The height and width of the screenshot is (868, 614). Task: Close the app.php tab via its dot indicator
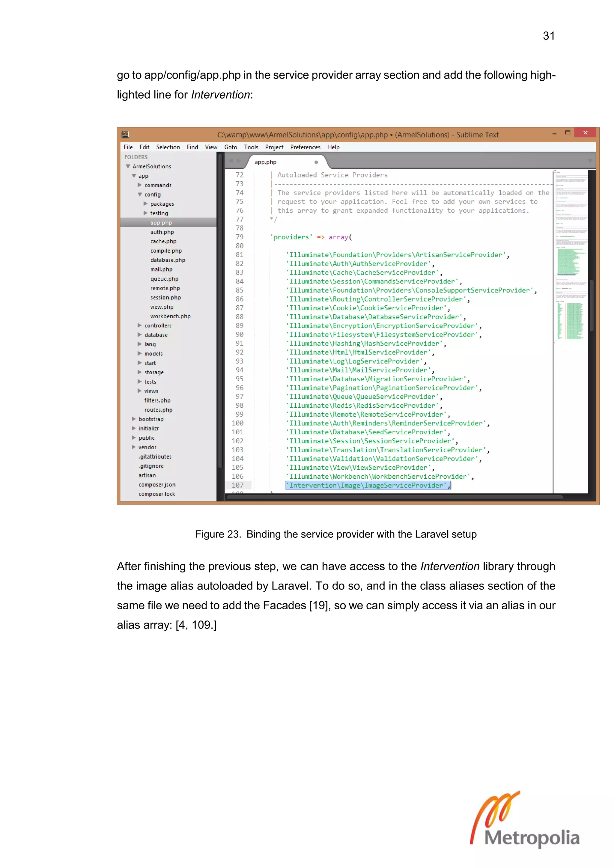pyautogui.click(x=316, y=162)
